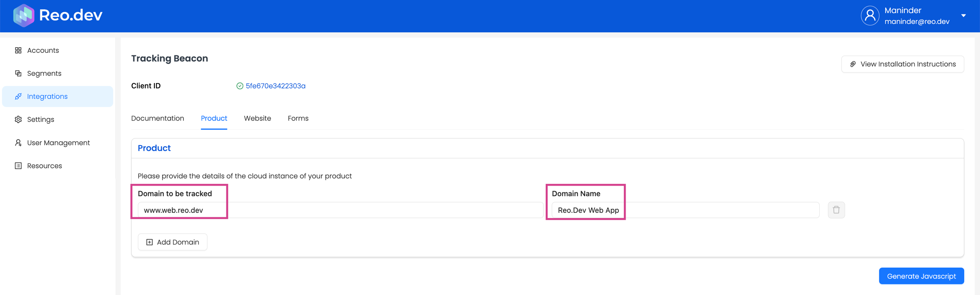Viewport: 980px width, 295px height.
Task: Select the Product tab
Action: click(214, 118)
